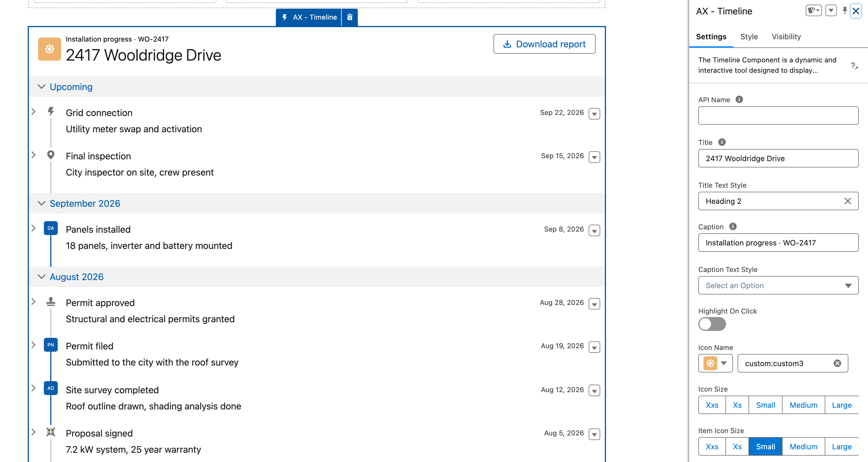Pin the AX - Timeline properties panel
868x462 pixels.
[845, 11]
